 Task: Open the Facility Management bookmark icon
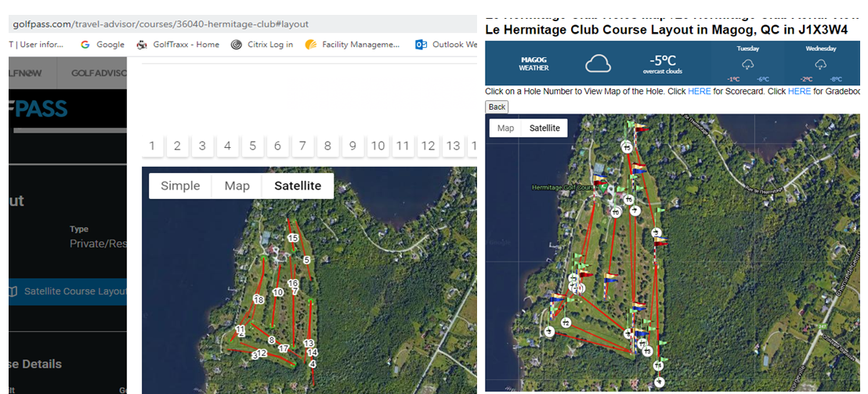pos(310,45)
